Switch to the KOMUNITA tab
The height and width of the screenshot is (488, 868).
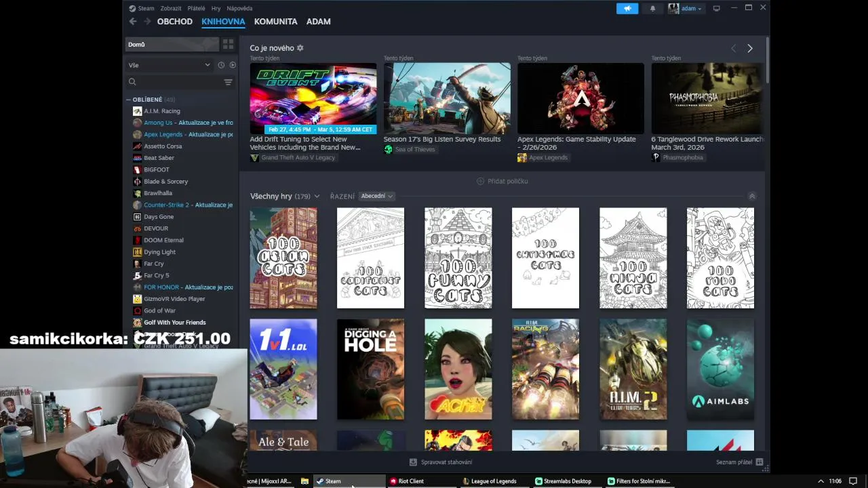pyautogui.click(x=275, y=22)
